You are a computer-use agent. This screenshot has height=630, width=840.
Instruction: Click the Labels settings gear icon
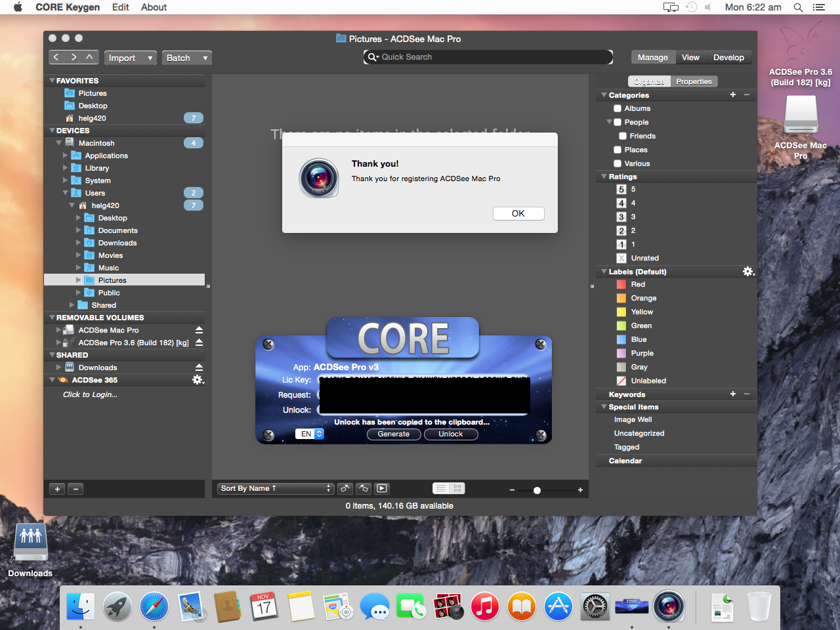[748, 271]
